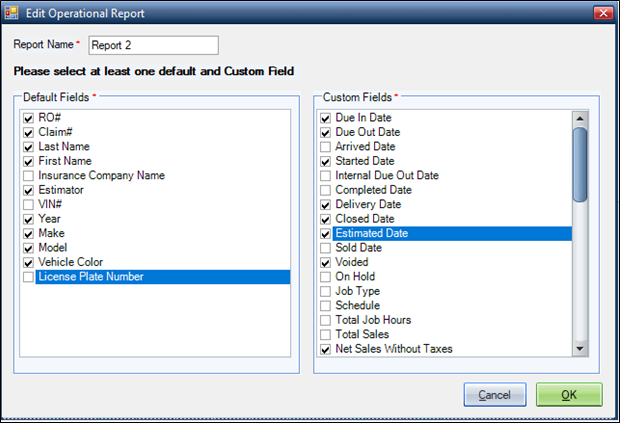Check the Sold Date checkbox
Viewport: 620px width, 423px height.
tap(325, 248)
